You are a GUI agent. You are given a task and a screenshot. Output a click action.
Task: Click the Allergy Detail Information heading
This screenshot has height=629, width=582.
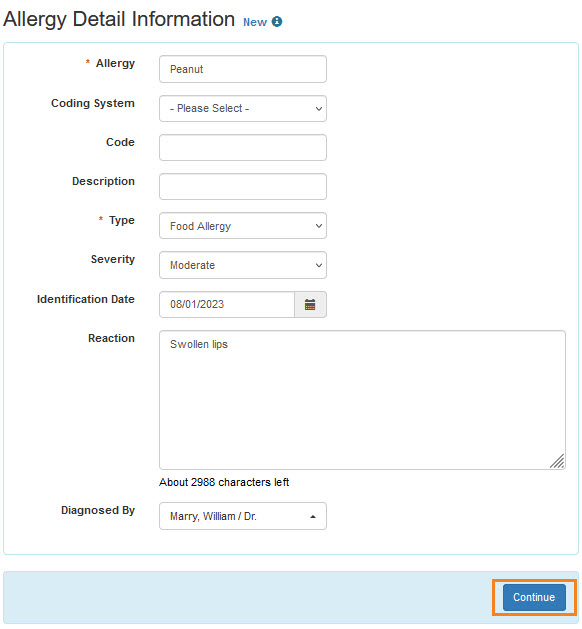coord(119,19)
